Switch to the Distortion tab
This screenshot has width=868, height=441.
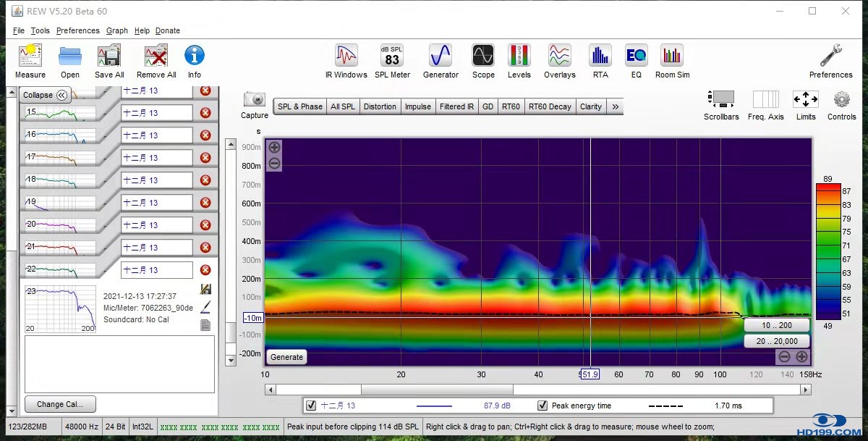(380, 106)
